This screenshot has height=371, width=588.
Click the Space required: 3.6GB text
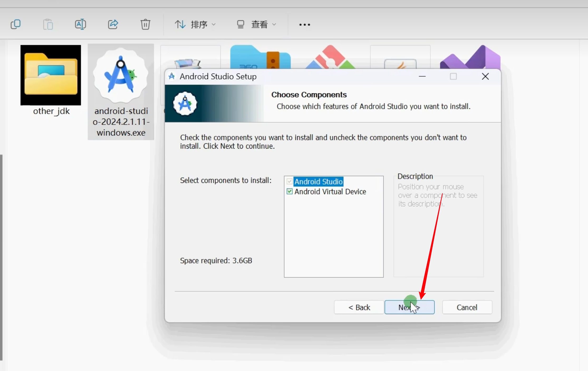tap(216, 260)
